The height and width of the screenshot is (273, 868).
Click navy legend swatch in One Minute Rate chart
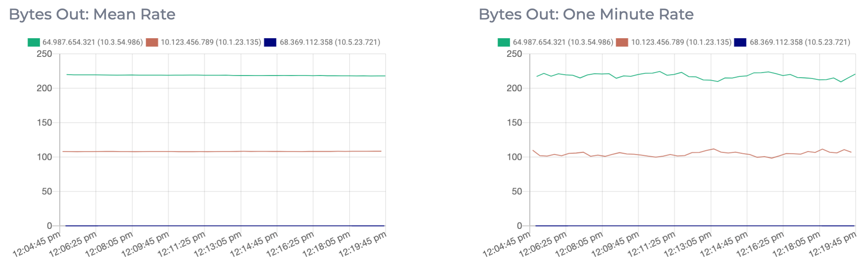740,42
